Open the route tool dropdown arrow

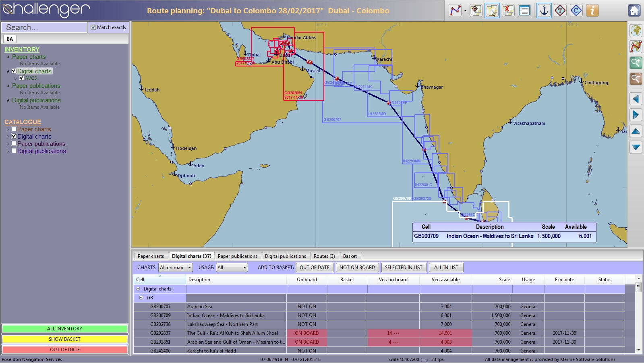point(465,11)
